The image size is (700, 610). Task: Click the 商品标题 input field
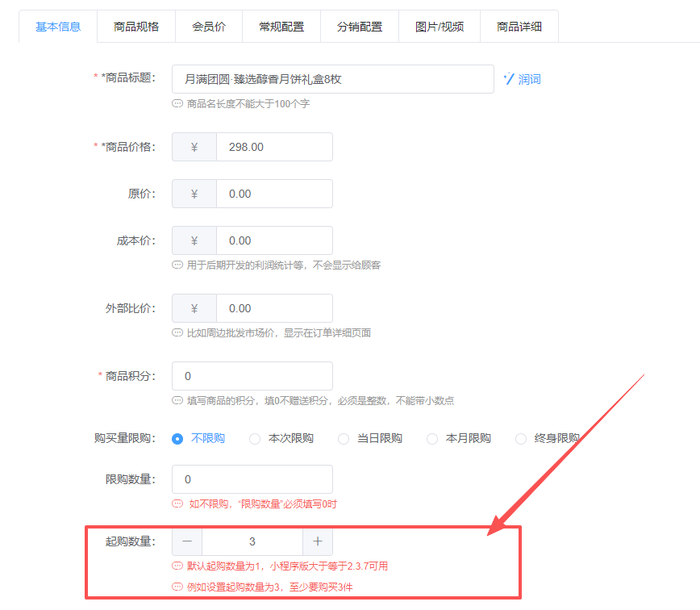click(x=332, y=79)
